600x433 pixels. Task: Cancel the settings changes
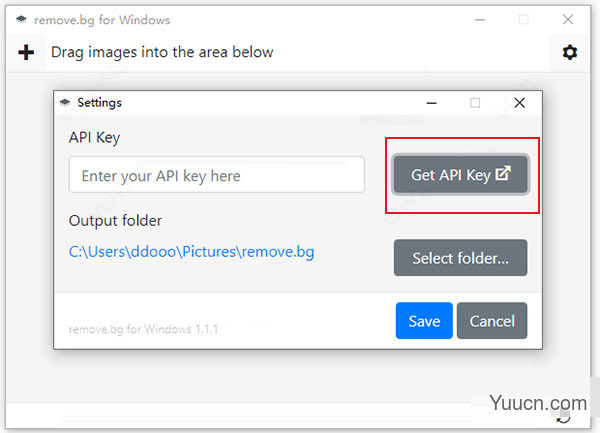(x=492, y=321)
